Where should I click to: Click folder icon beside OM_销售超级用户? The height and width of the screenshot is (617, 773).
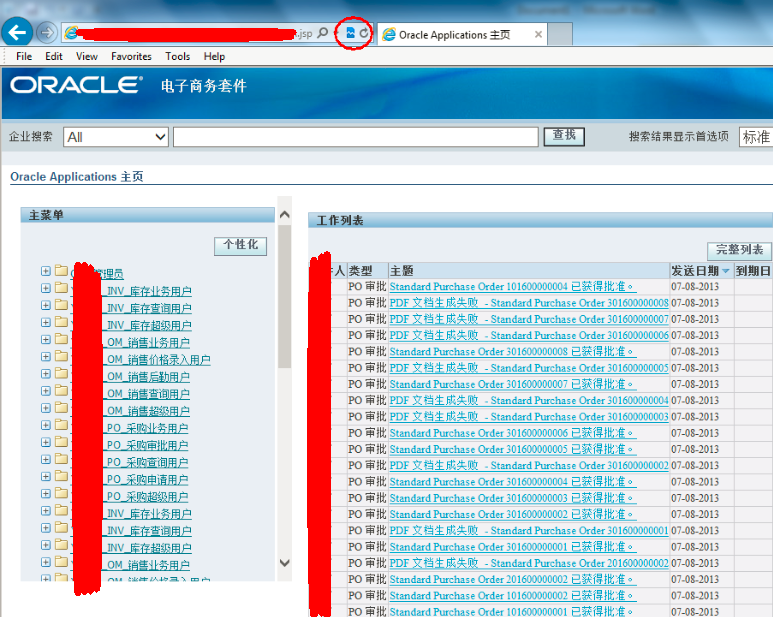point(61,408)
